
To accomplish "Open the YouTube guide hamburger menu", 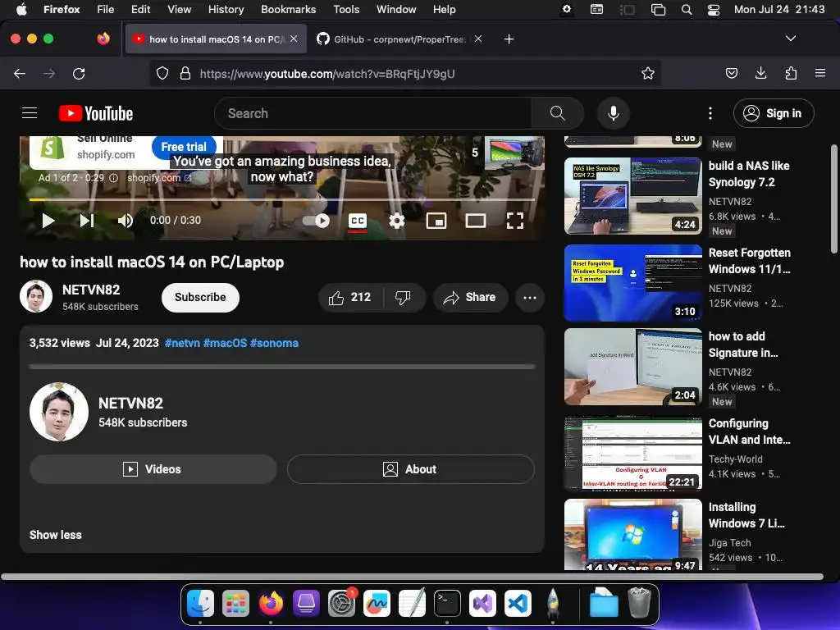I will [30, 113].
